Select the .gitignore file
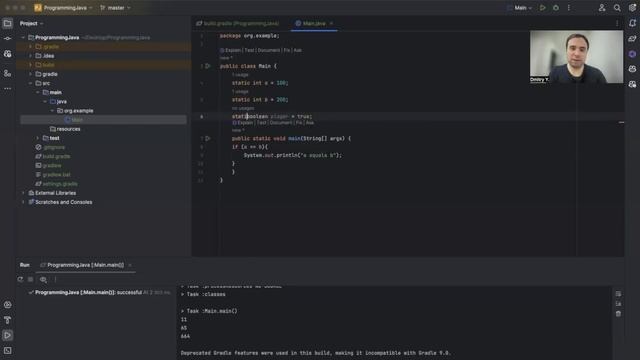Image resolution: width=640 pixels, height=360 pixels. pyautogui.click(x=51, y=147)
